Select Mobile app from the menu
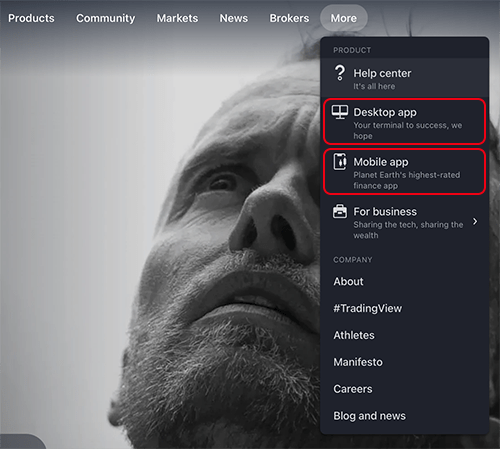500x449 pixels. coord(404,172)
